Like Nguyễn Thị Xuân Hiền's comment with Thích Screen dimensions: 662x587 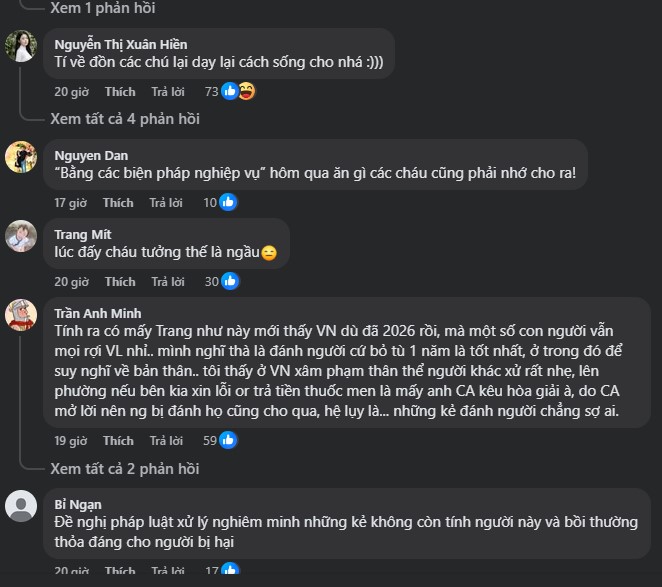pyautogui.click(x=120, y=92)
